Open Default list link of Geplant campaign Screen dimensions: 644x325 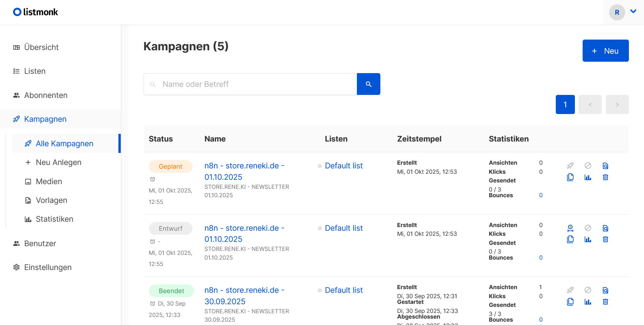(343, 166)
